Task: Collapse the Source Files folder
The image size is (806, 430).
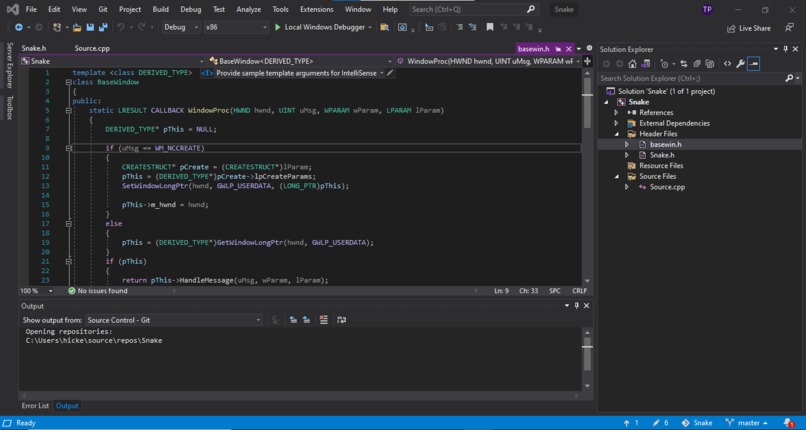Action: pyautogui.click(x=616, y=177)
